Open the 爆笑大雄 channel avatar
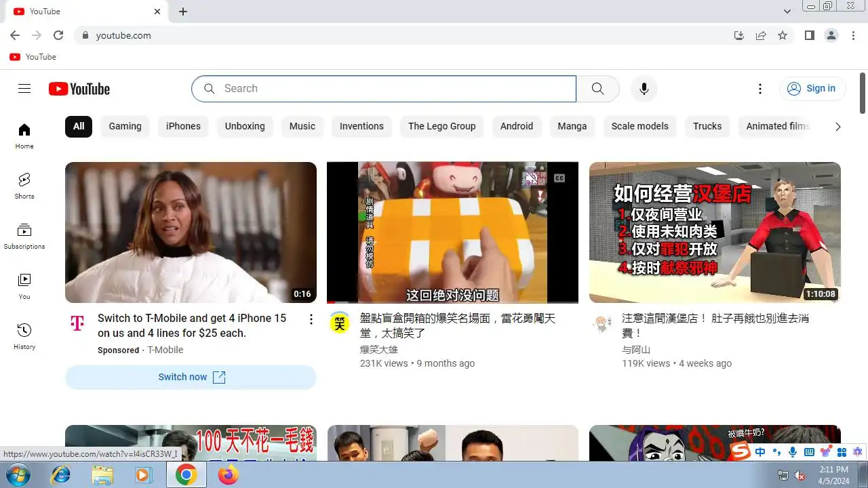868x488 pixels. [340, 323]
